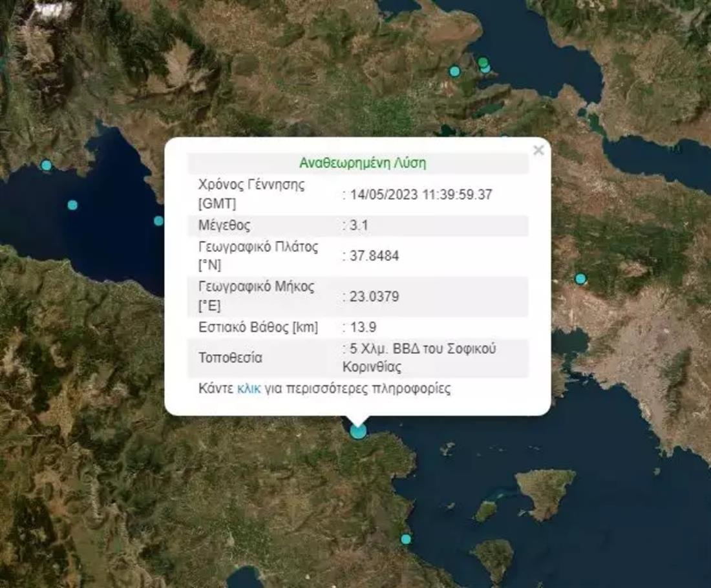Click the 'Αναθεωρημένη Λύση' popup title
This screenshot has width=711, height=588.
pyautogui.click(x=362, y=163)
